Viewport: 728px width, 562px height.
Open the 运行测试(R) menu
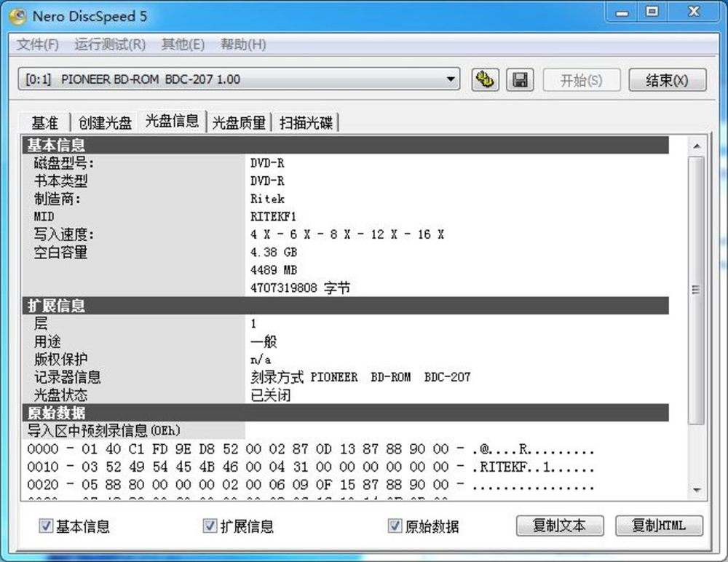point(110,44)
